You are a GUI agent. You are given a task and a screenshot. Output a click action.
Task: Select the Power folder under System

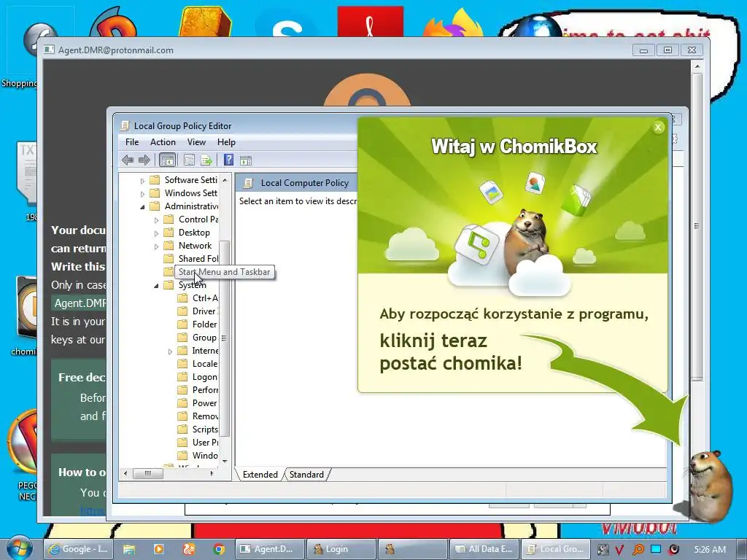(x=205, y=402)
